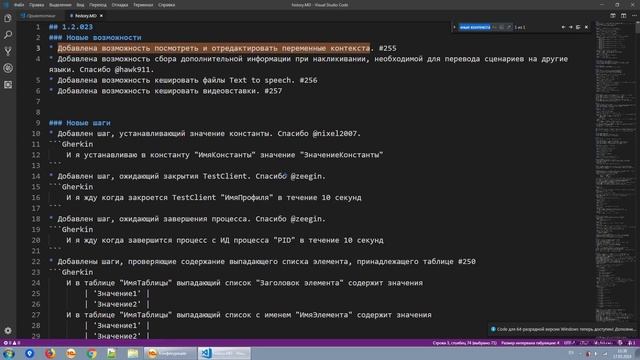
Task: Open Source Control view in activity bar
Action: (x=8, y=51)
